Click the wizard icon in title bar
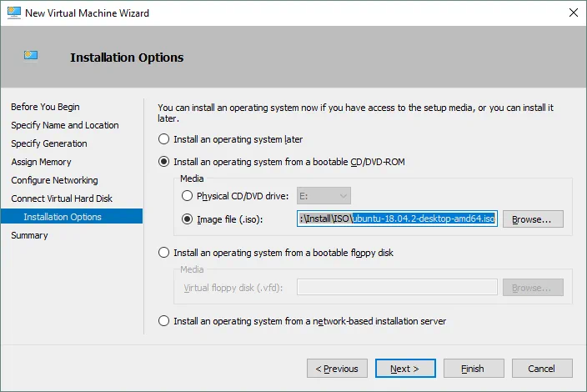 [x=14, y=13]
